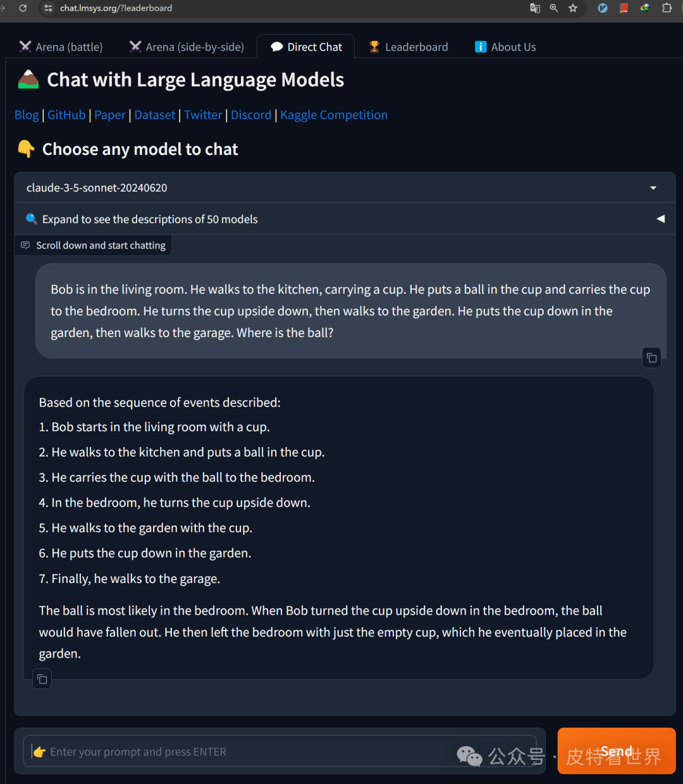683x784 pixels.
Task: Select the Arena (side-by-side) tab
Action: coord(187,47)
